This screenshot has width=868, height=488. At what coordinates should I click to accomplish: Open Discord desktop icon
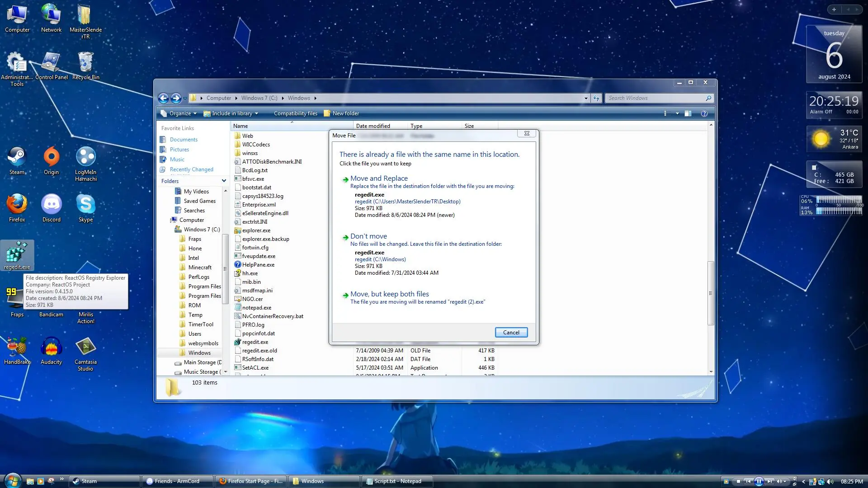[x=51, y=208]
